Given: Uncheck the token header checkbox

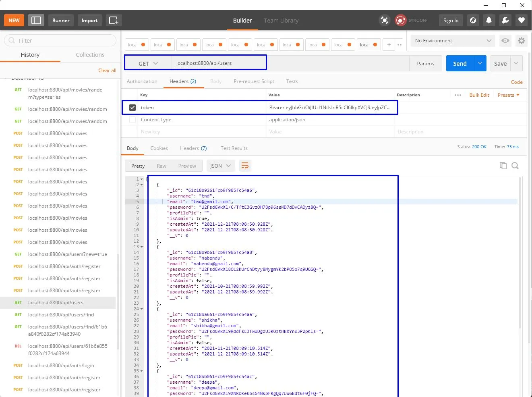Looking at the screenshot, I should [132, 108].
